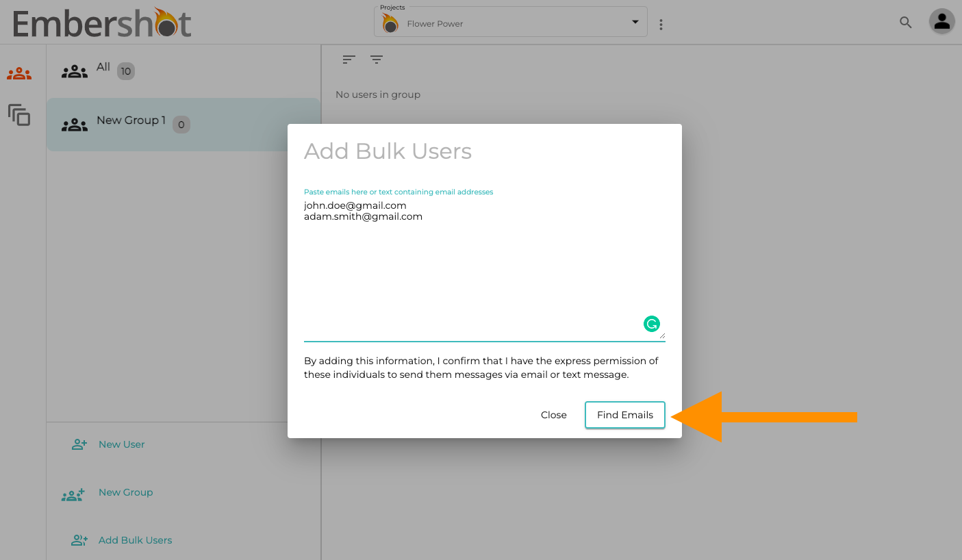Image resolution: width=962 pixels, height=560 pixels.
Task: Click the sort icon above user list
Action: coord(349,60)
